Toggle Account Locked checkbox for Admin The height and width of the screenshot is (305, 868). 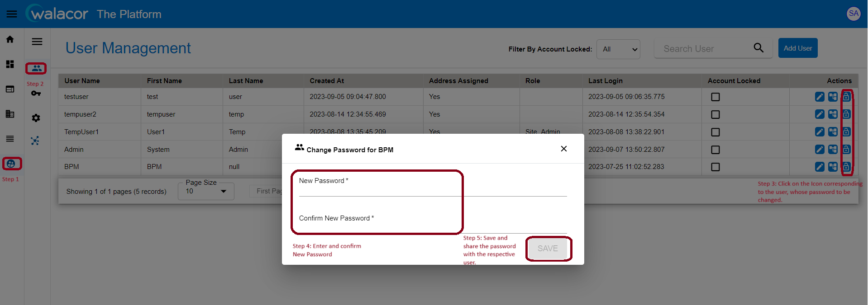coord(715,150)
